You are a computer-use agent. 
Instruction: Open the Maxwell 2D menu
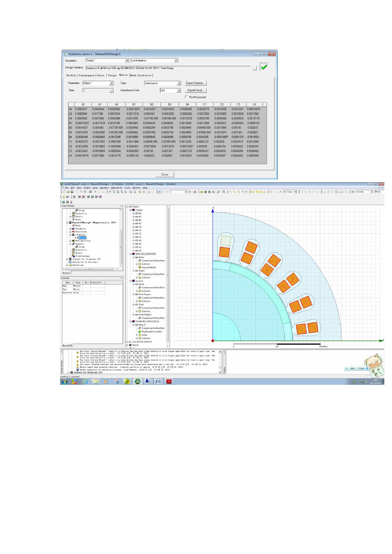117,187
